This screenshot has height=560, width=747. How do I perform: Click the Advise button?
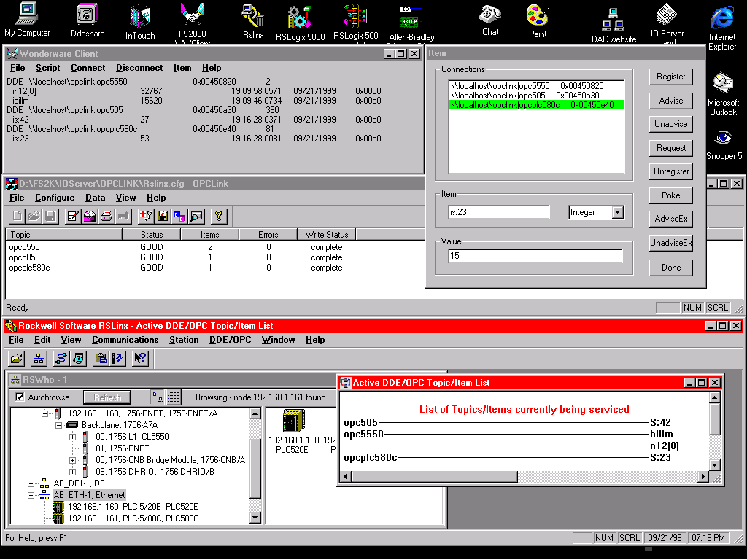coord(671,101)
